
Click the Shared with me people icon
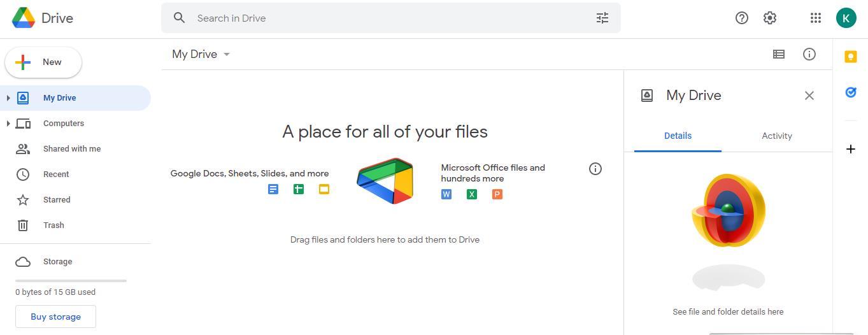click(23, 149)
